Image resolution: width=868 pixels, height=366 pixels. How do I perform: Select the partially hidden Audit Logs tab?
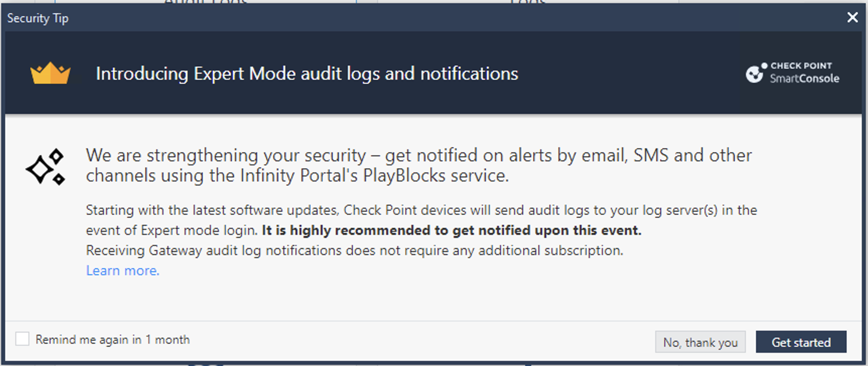206,2
